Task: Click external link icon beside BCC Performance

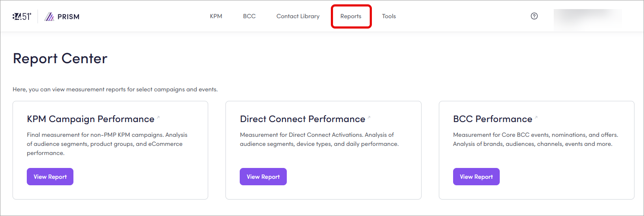Action: click(536, 117)
